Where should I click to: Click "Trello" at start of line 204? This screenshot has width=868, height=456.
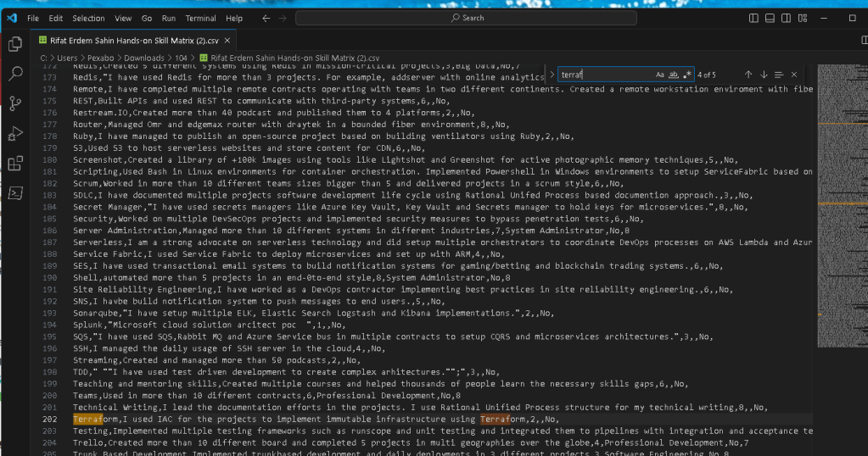[88, 442]
